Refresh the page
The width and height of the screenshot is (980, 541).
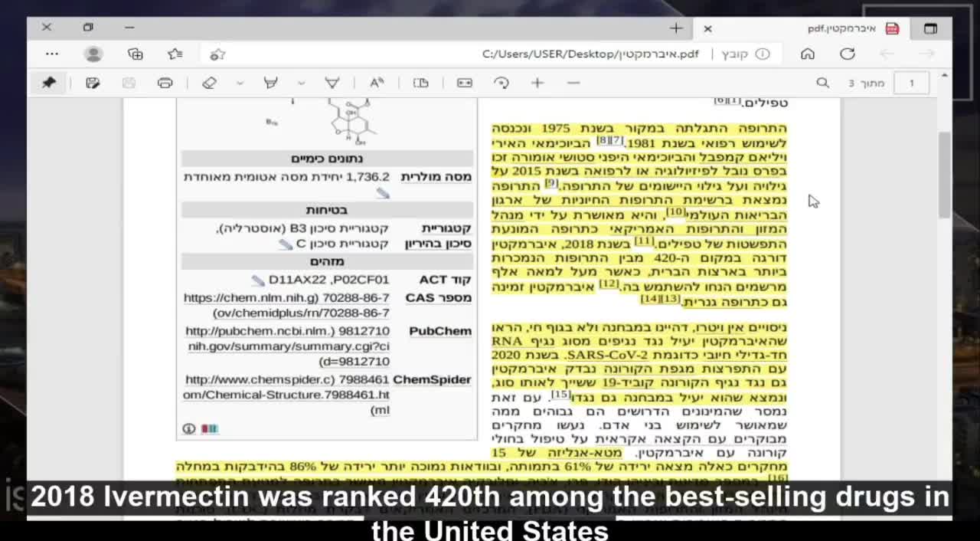[x=847, y=54]
